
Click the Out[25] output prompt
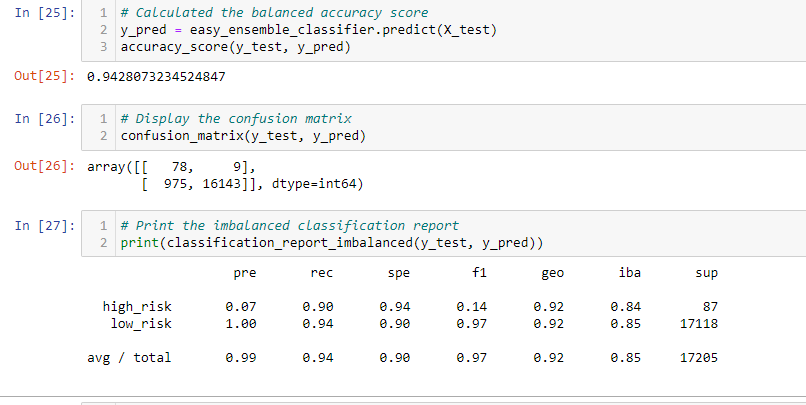45,76
